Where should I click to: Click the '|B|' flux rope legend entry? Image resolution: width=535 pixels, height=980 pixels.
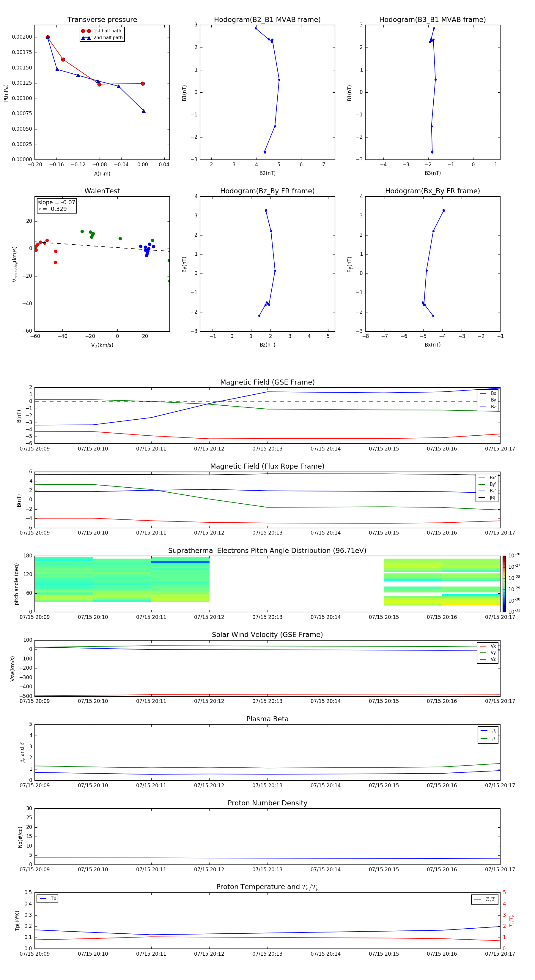click(x=487, y=498)
